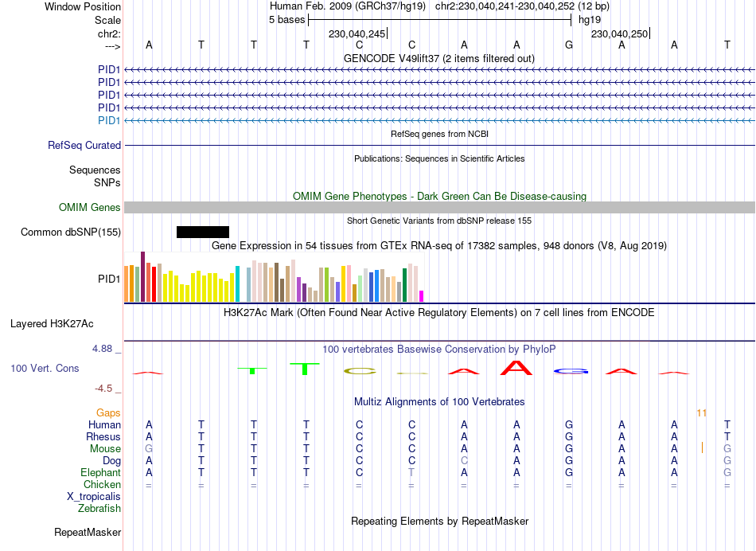This screenshot has height=551, width=756.
Task: Open Gene Expression in 54 tissues GTEx title
Action: point(439,245)
